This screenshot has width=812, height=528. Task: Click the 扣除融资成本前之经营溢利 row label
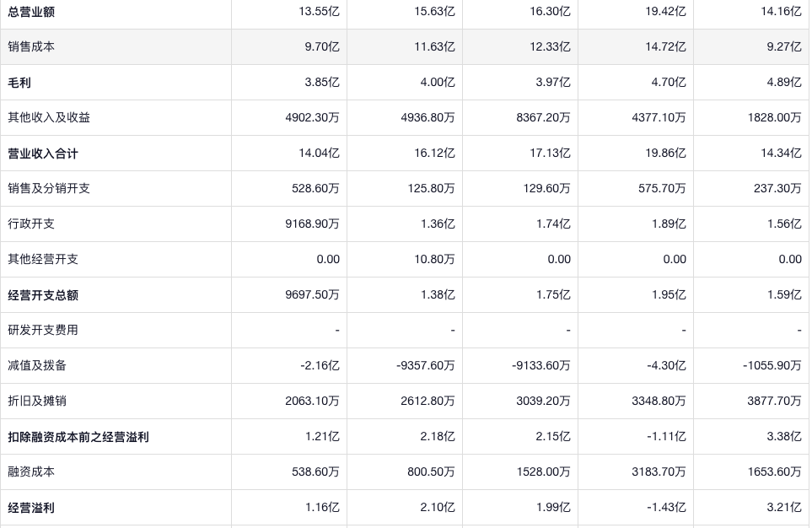[78, 437]
